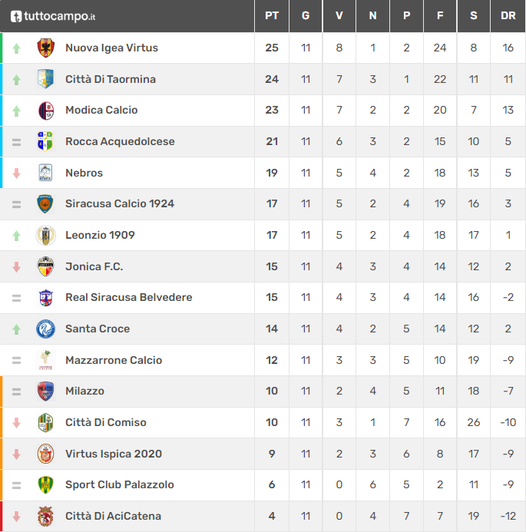Open Città Di Comiso team link
The image size is (526, 532).
click(x=106, y=422)
